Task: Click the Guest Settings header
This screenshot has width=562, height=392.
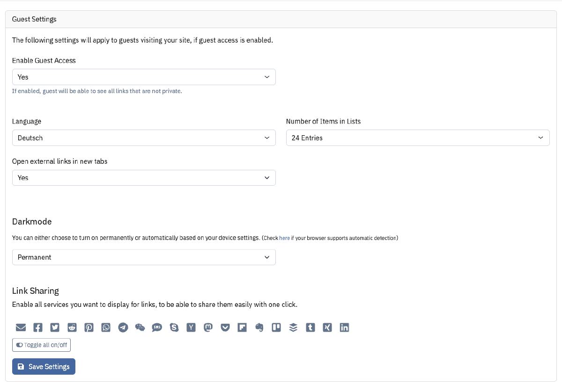Action: (x=34, y=19)
